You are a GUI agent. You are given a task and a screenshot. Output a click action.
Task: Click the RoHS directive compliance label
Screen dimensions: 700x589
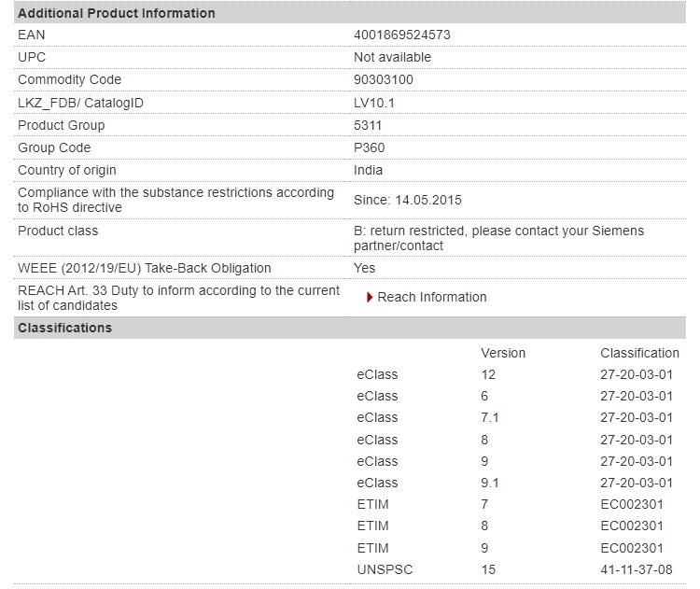175,200
